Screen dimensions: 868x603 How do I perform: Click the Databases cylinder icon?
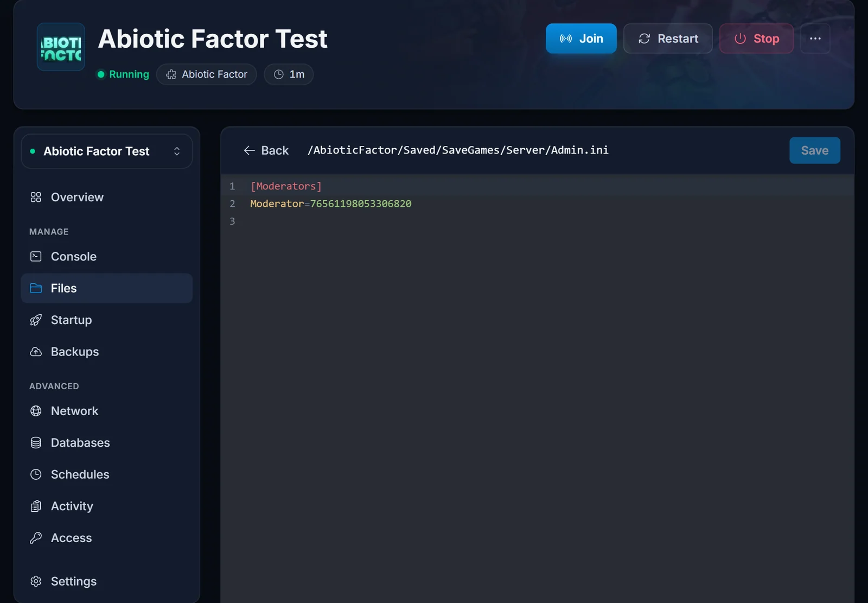coord(36,442)
